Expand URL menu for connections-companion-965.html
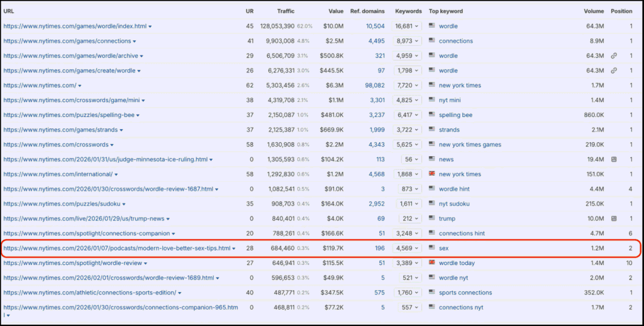This screenshot has width=644, height=326. (8, 316)
